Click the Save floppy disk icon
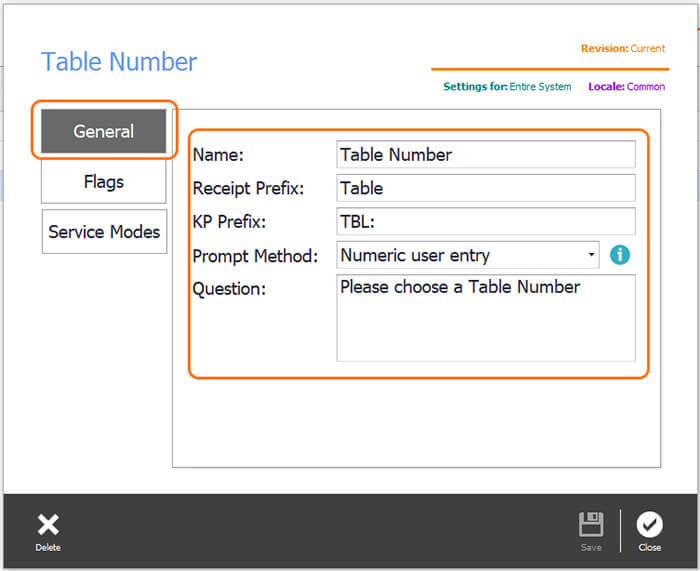 coord(591,525)
